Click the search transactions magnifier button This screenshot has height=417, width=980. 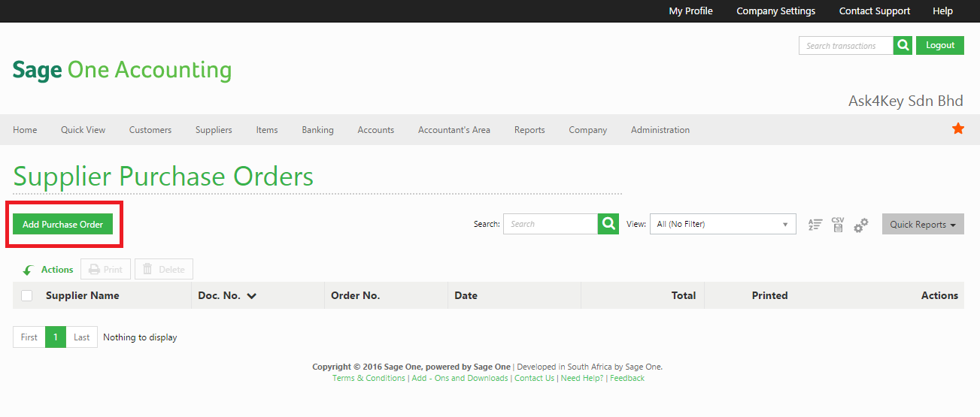coord(903,45)
